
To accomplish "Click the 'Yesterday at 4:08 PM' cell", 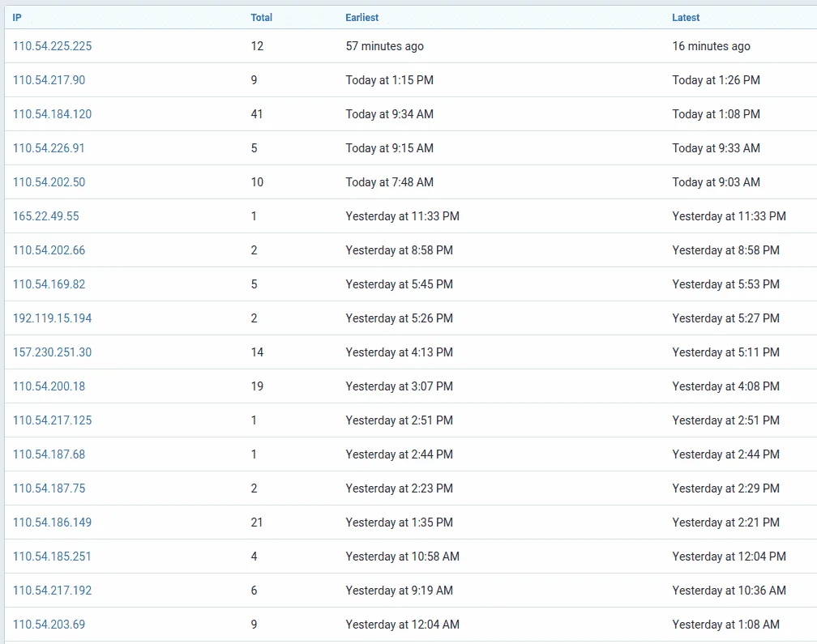I will (726, 386).
